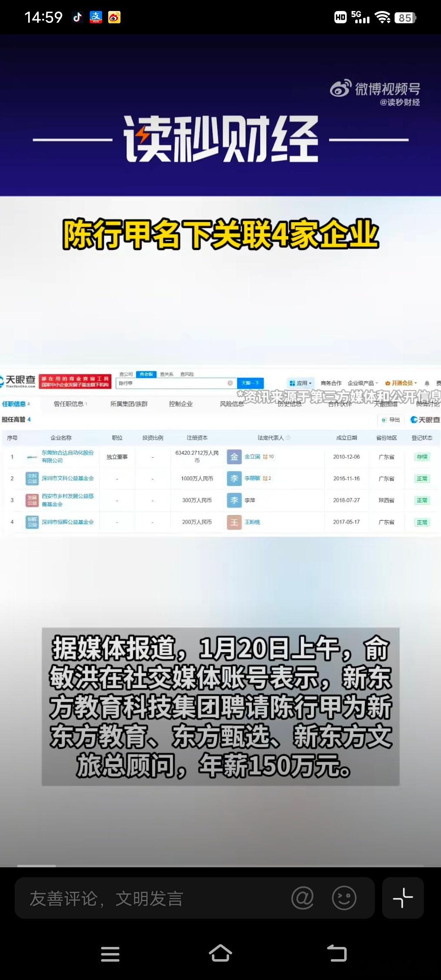Tap the battery 85 indicator

click(x=405, y=18)
